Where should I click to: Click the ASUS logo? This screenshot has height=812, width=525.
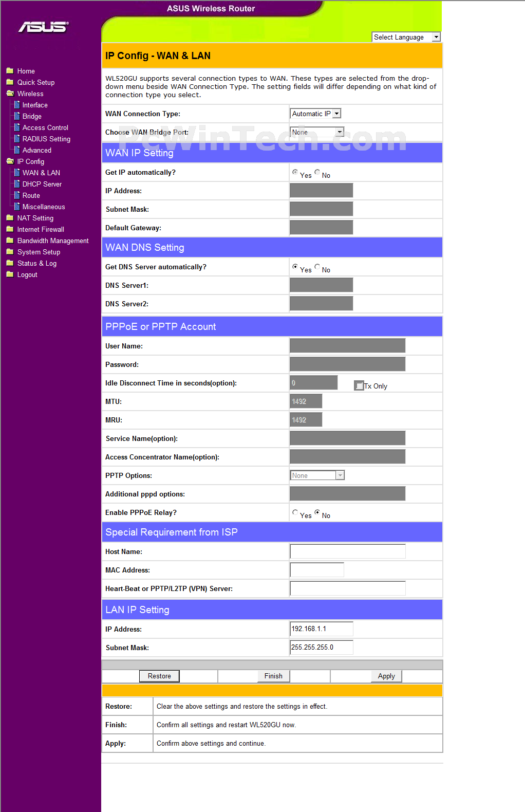[44, 27]
